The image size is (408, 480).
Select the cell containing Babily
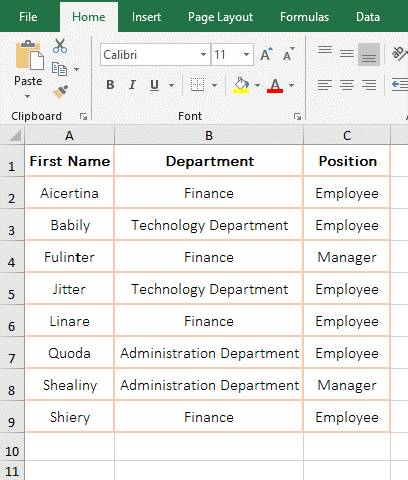69,225
